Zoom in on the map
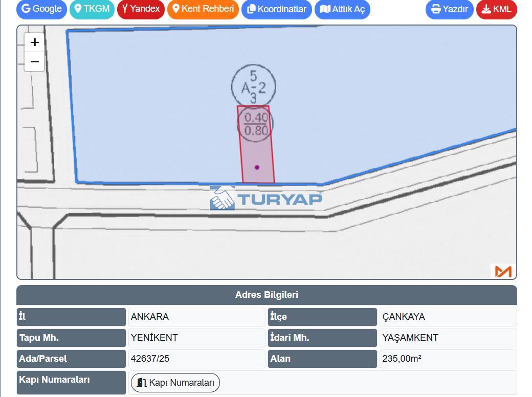This screenshot has width=532, height=397. click(x=34, y=42)
